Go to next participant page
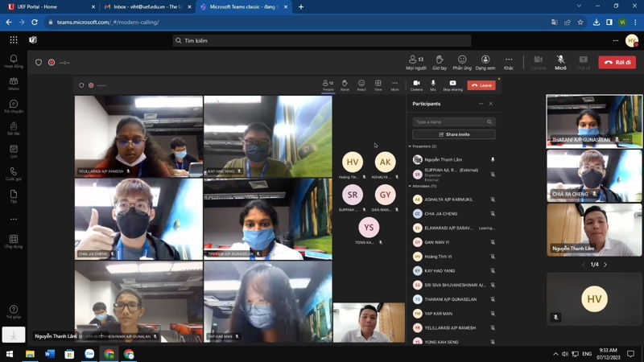This screenshot has height=362, width=644. click(x=605, y=265)
